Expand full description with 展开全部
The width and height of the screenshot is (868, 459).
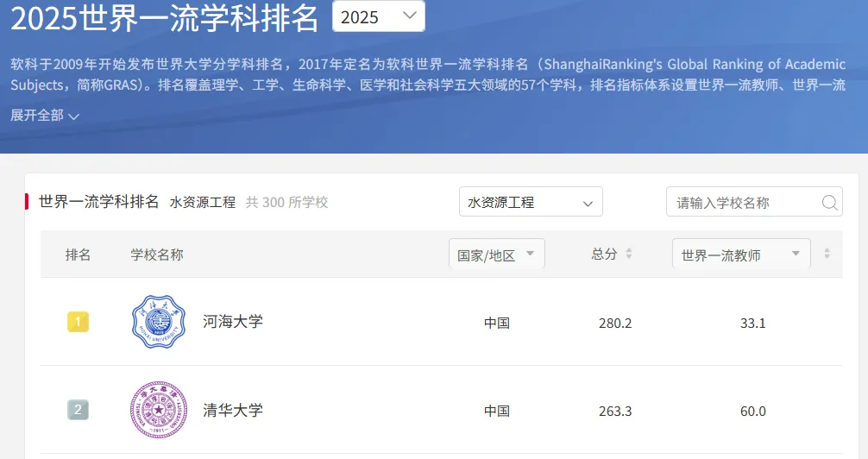pos(45,115)
